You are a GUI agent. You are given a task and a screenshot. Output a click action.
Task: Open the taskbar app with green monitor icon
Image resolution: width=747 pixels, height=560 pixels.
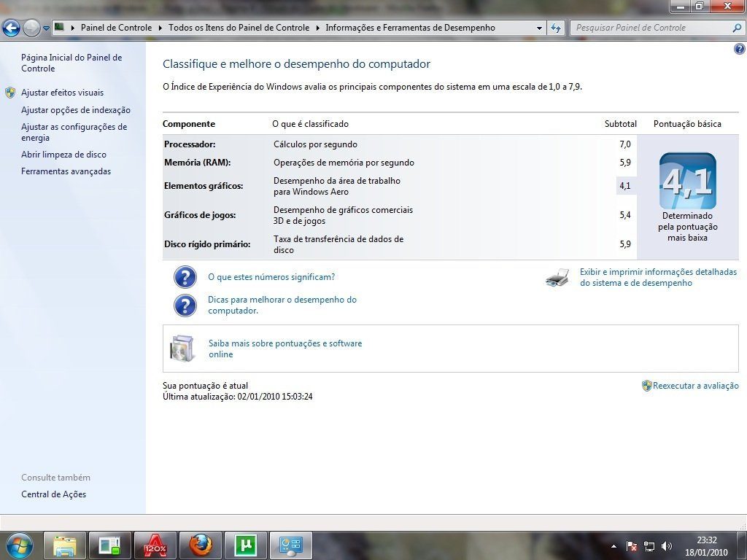click(x=110, y=545)
